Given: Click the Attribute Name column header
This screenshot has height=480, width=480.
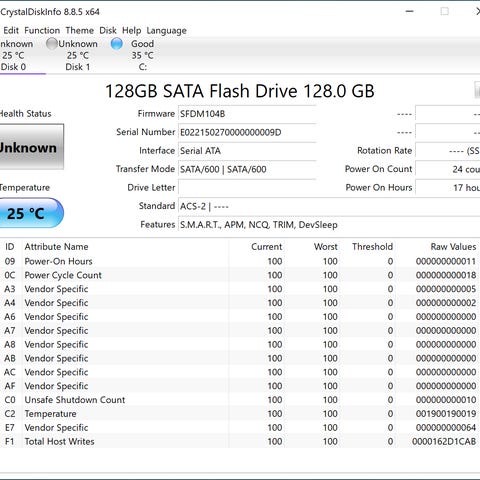Looking at the screenshot, I should [x=126, y=247].
